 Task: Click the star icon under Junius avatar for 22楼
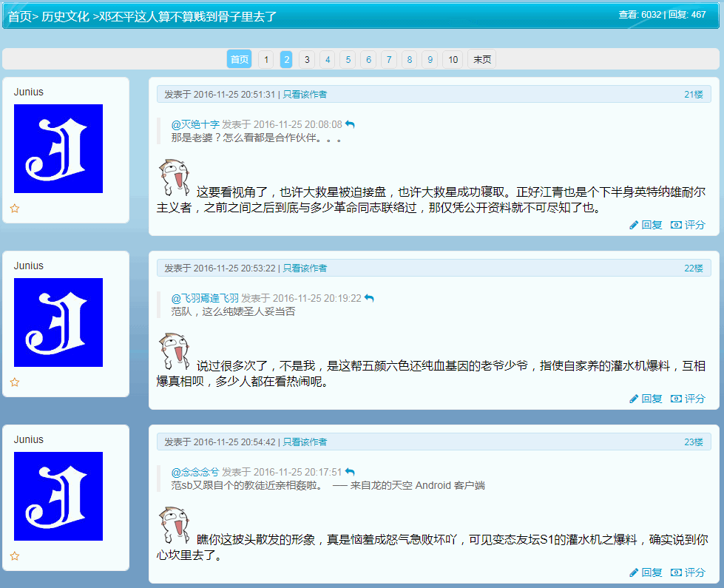(15, 382)
